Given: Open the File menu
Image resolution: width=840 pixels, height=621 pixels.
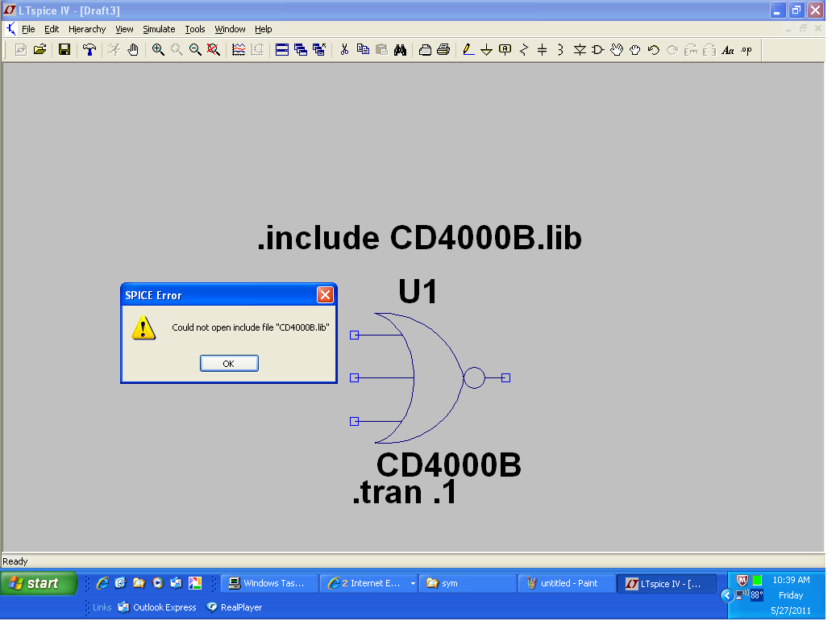Looking at the screenshot, I should [x=28, y=29].
